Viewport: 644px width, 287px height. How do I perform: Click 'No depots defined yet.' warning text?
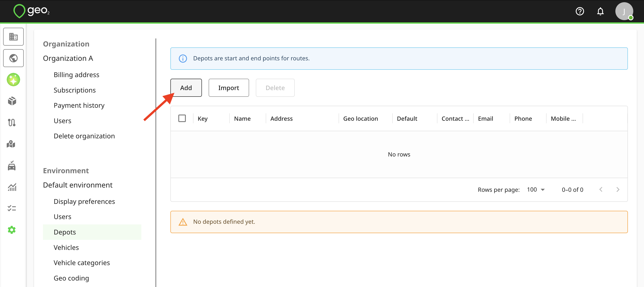224,222
